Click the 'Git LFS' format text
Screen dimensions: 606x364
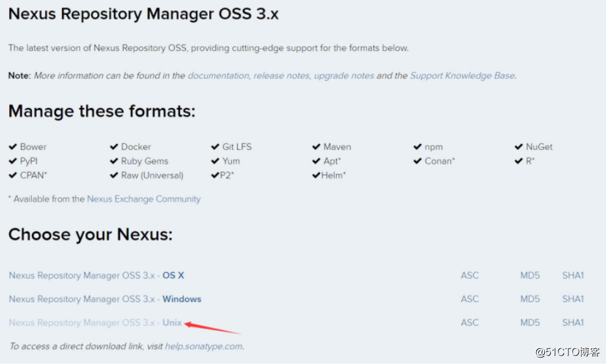click(237, 147)
